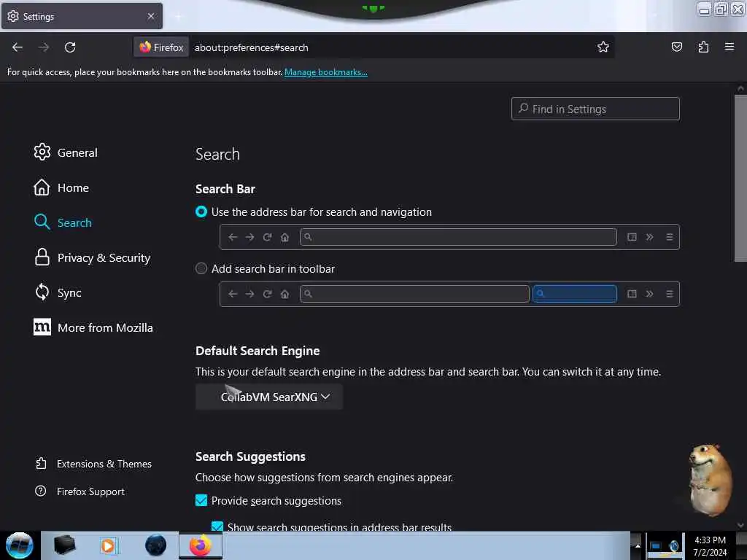
Task: Open the Home settings category
Action: (61, 187)
